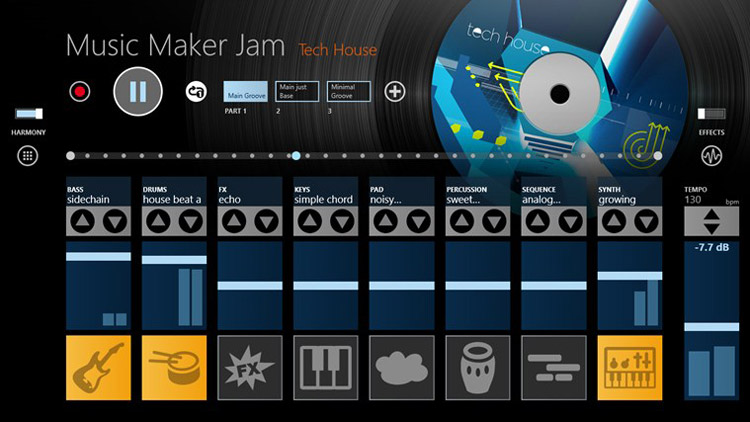Switch to the Minimal Groove part
The height and width of the screenshot is (422, 750).
point(349,91)
